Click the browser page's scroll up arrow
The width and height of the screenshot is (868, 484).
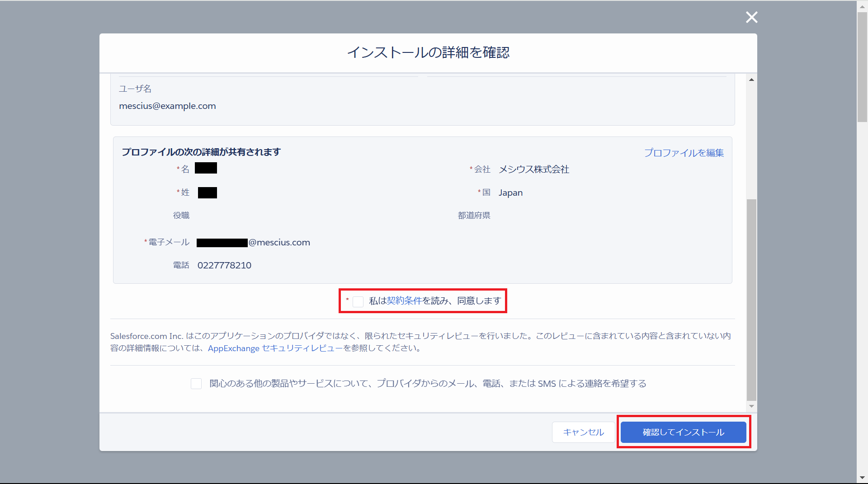[862, 6]
